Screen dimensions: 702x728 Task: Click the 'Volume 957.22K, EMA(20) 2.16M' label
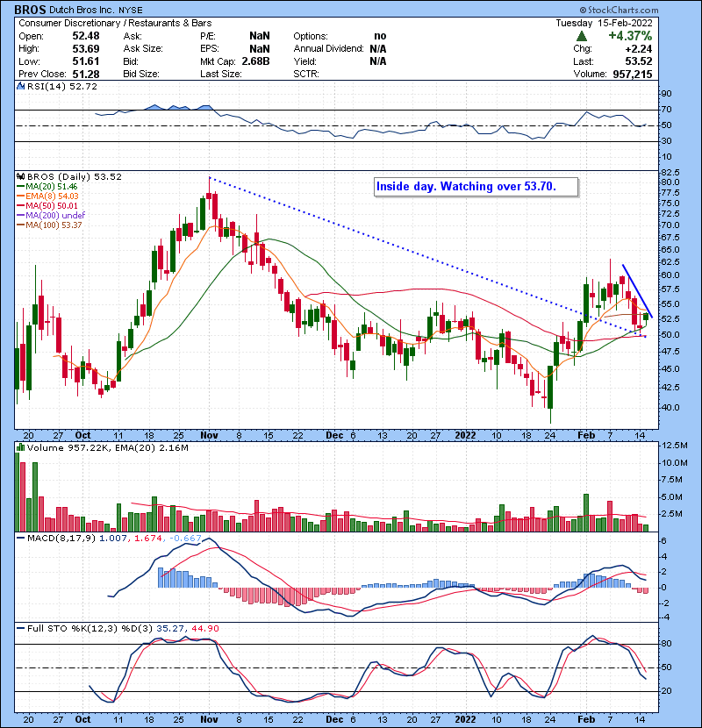pos(108,448)
